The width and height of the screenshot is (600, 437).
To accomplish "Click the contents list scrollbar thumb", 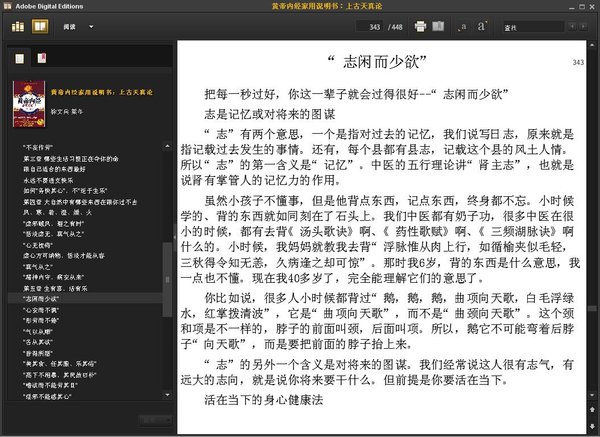I will pyautogui.click(x=167, y=279).
